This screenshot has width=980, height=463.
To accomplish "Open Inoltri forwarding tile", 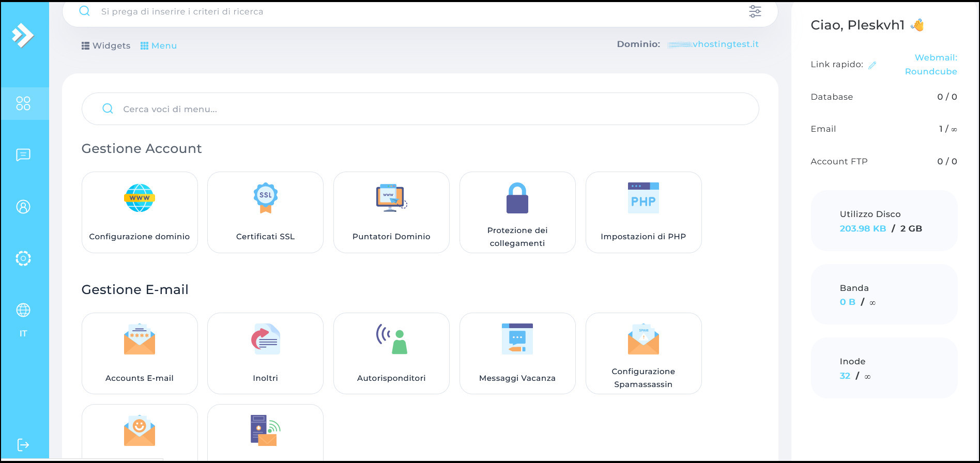I will coord(265,353).
